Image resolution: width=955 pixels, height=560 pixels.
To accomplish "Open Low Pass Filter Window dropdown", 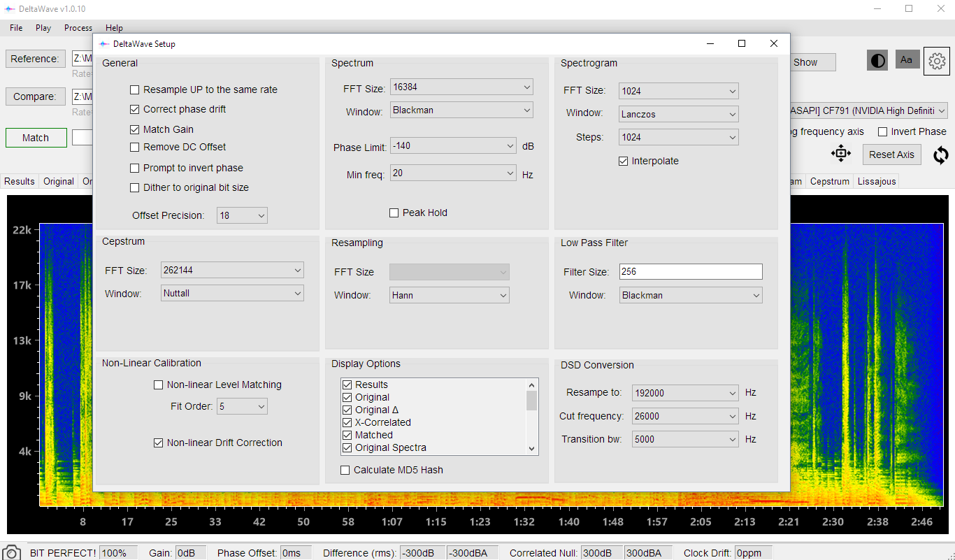I will [x=691, y=295].
